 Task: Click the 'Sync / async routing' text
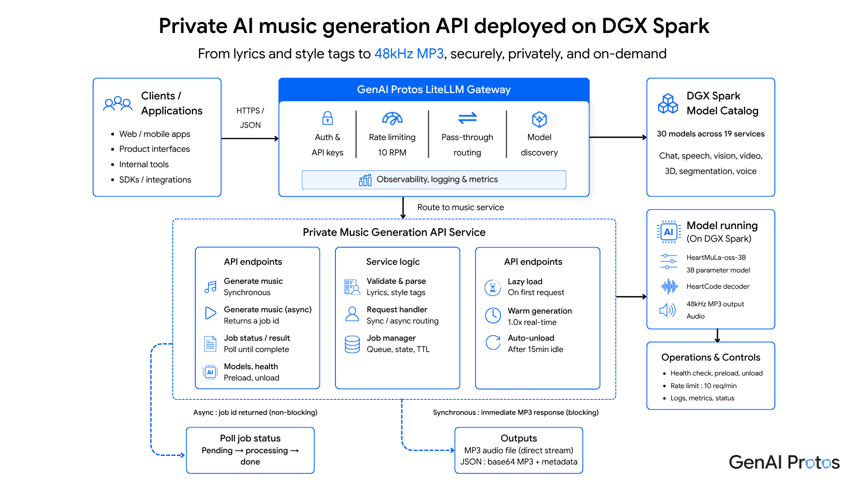(x=402, y=321)
